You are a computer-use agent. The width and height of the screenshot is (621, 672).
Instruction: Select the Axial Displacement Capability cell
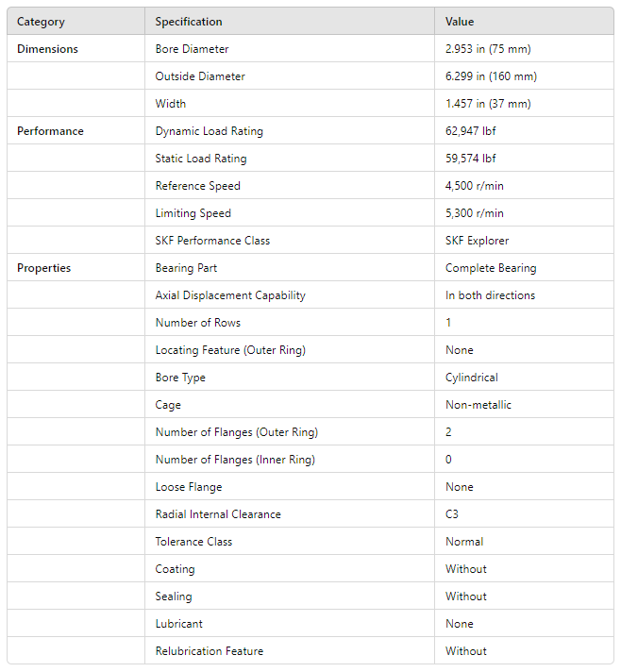pos(230,295)
